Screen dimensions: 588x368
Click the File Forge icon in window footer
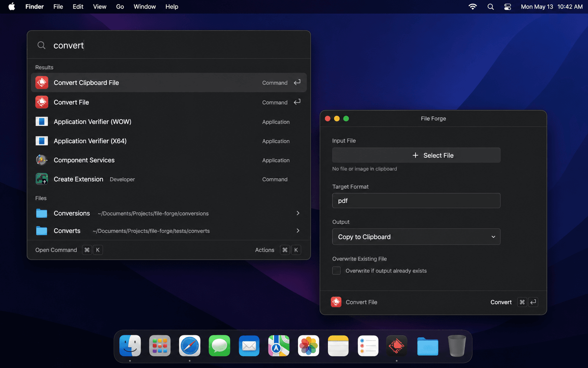coord(336,302)
